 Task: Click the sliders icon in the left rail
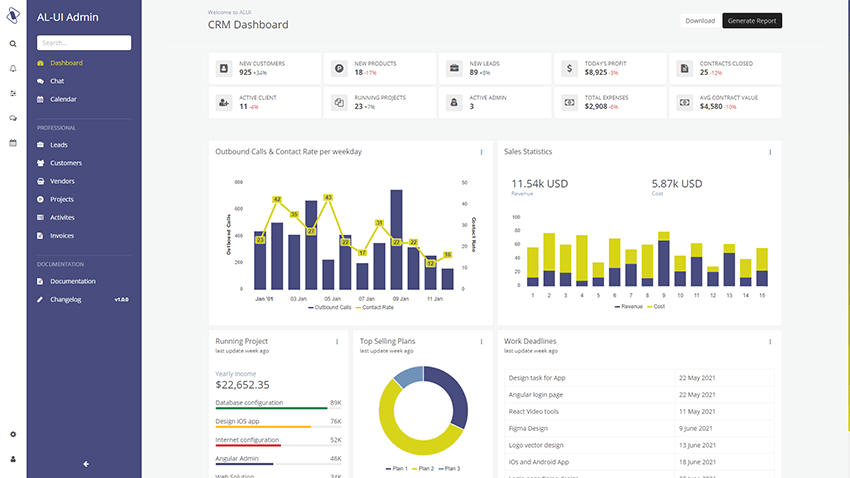(13, 93)
